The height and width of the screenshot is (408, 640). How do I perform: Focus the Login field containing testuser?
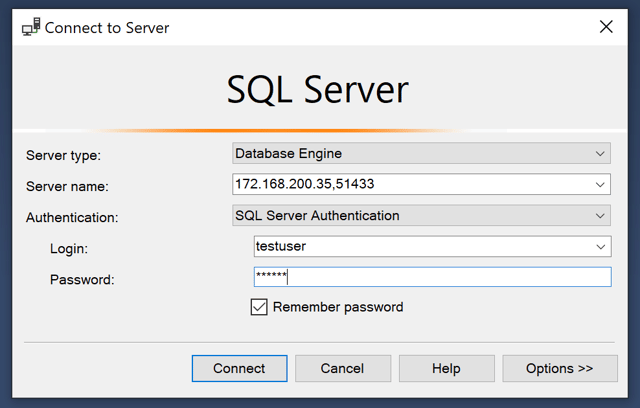[420, 246]
